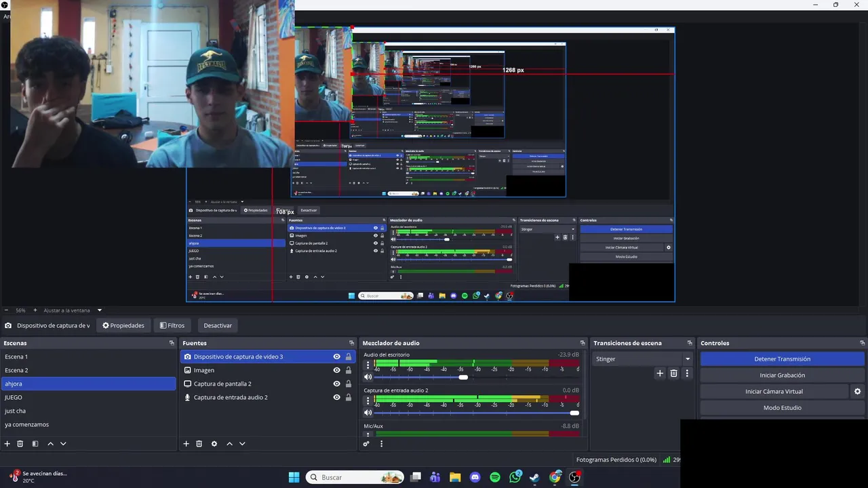Screen dimensions: 868x488
Task: Click the Windows taskbar Buscar field
Action: 355,477
